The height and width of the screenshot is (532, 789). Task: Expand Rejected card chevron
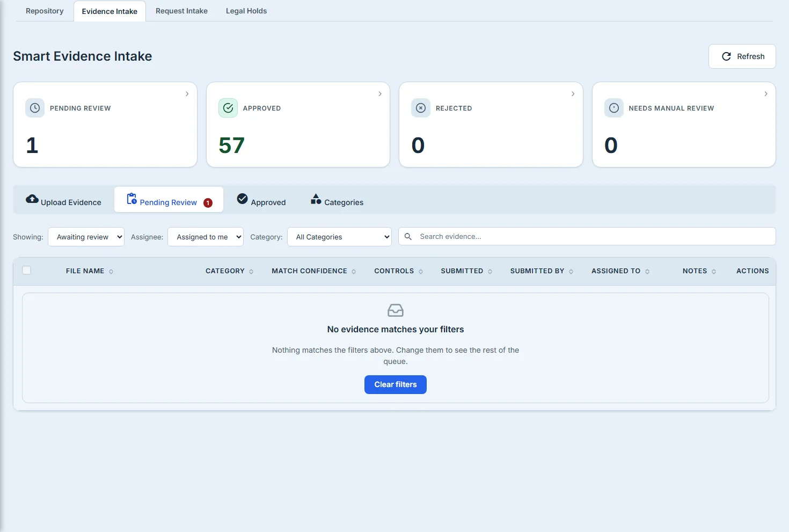573,94
